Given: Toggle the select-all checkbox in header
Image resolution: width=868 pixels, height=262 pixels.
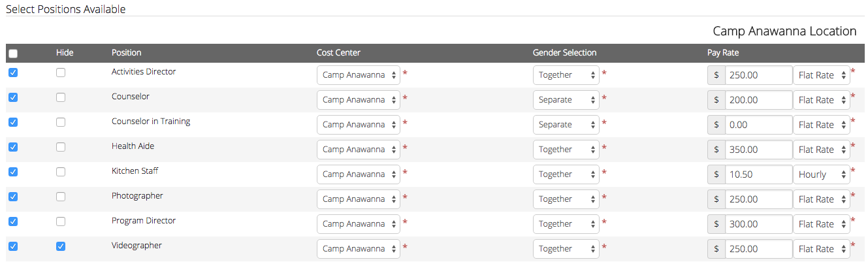Looking at the screenshot, I should 13,54.
